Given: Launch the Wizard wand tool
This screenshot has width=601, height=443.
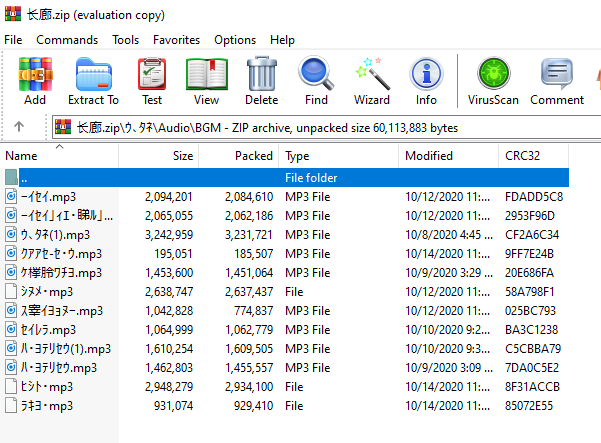Looking at the screenshot, I should coord(372,81).
